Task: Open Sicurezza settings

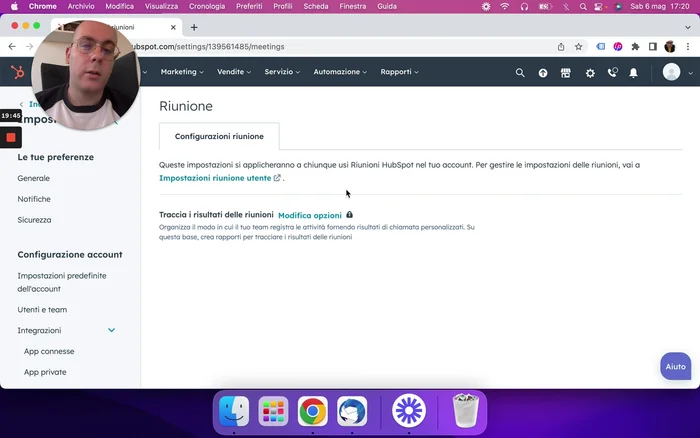Action: coord(34,220)
